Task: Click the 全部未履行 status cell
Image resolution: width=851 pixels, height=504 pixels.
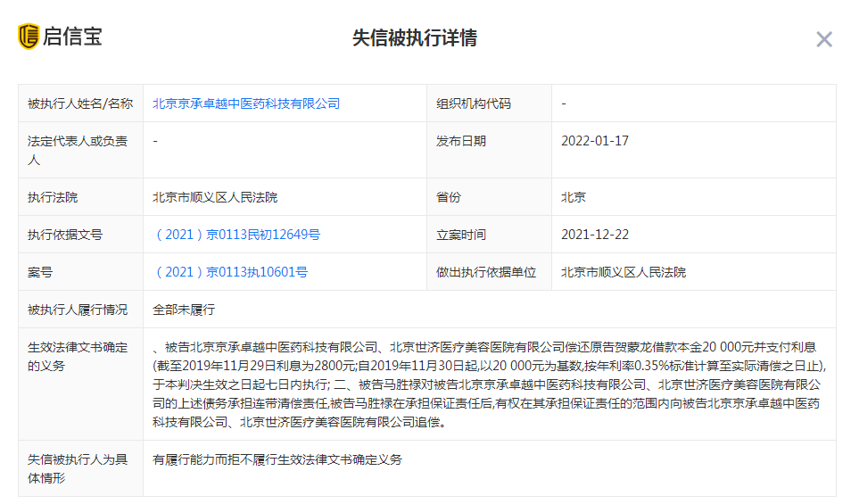Action: (184, 310)
